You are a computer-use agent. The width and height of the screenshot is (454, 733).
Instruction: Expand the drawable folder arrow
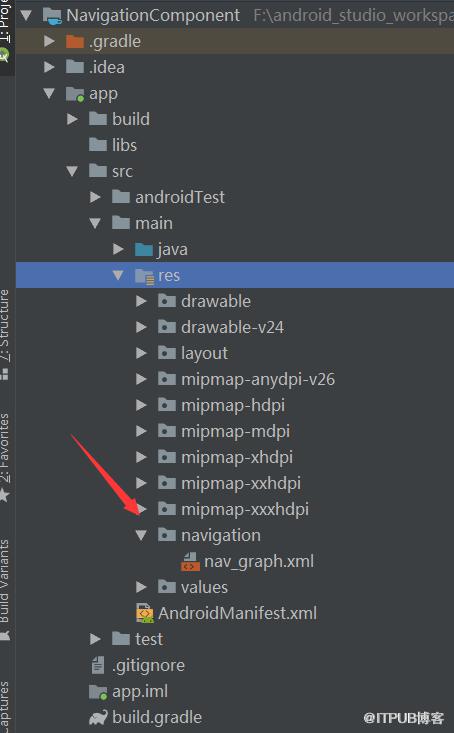(x=141, y=301)
